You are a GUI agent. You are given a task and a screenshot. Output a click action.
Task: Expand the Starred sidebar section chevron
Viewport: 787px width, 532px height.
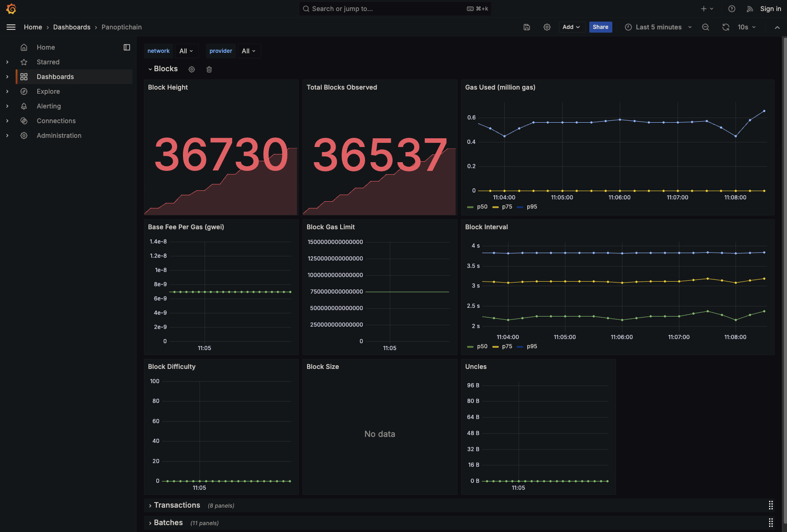coord(7,62)
